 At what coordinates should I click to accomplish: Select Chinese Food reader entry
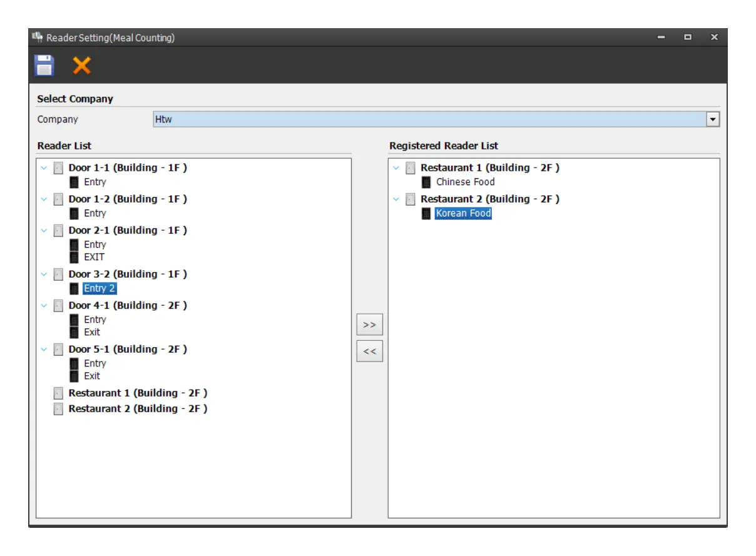click(466, 182)
